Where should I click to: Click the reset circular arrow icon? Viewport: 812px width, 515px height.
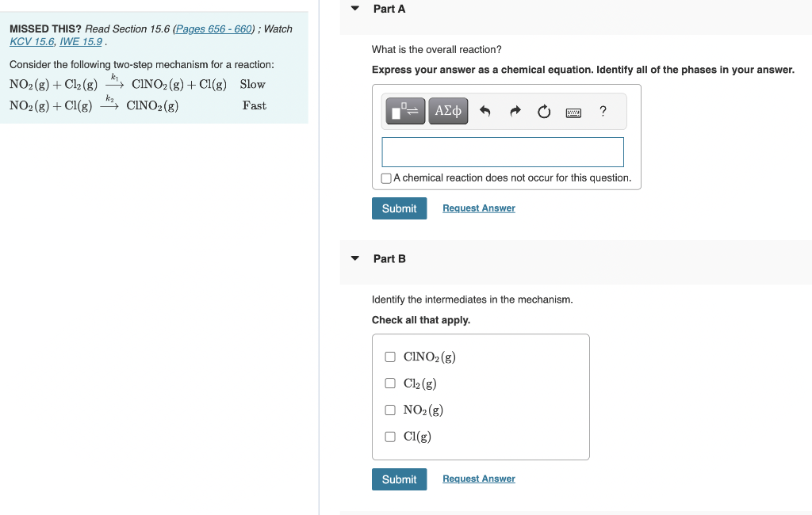(544, 111)
